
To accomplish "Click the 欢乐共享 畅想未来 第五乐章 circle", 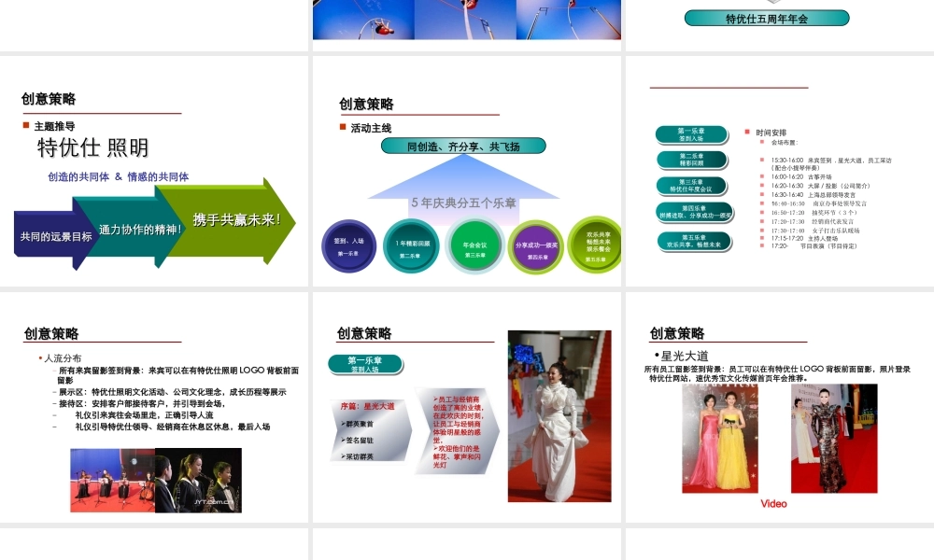I will coord(594,245).
